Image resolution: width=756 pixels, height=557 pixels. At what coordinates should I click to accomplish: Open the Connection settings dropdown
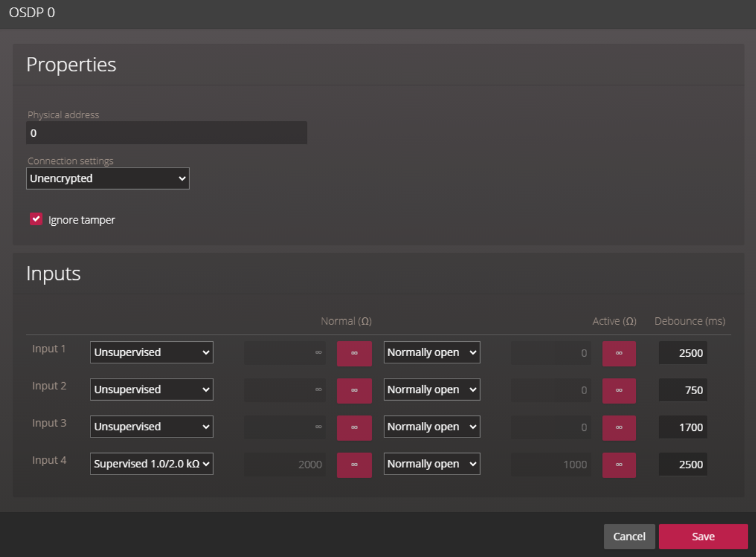point(108,178)
